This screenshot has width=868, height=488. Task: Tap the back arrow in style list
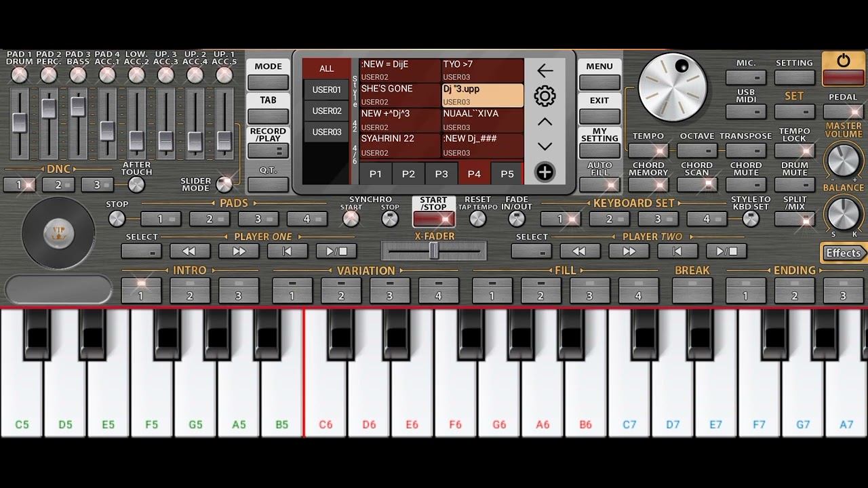pos(545,70)
